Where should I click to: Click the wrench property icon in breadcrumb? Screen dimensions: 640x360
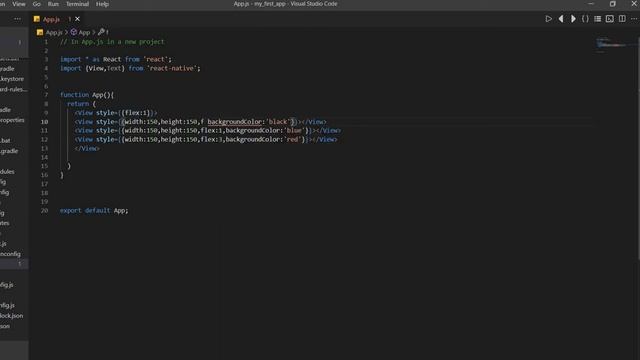click(x=101, y=32)
